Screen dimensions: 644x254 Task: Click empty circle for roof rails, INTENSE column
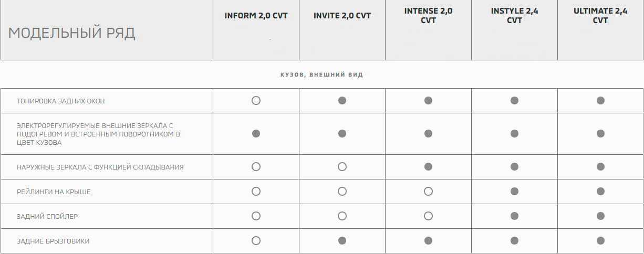[x=428, y=192]
